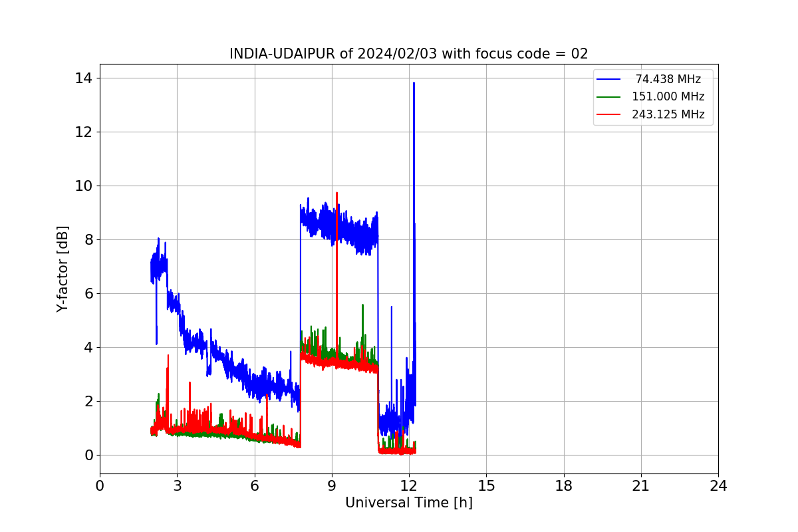Click the red legend line sample

click(x=608, y=114)
